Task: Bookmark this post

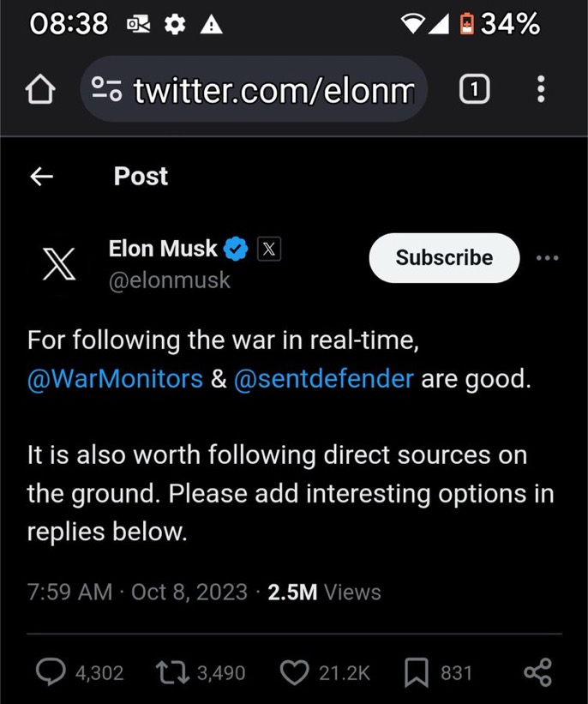Action: click(x=416, y=672)
